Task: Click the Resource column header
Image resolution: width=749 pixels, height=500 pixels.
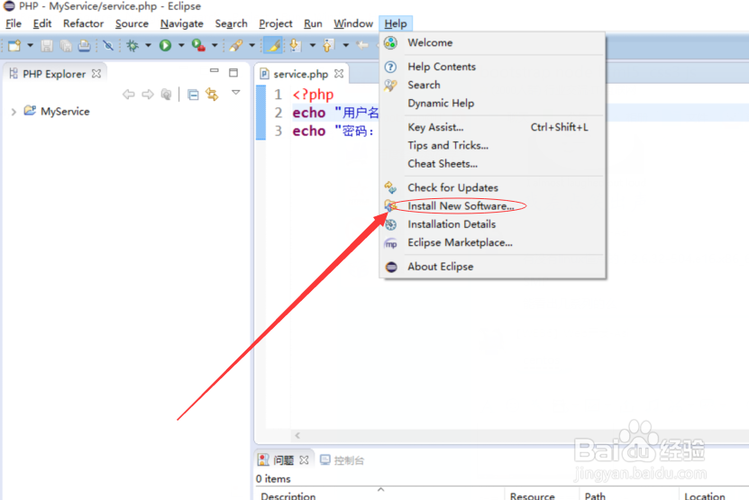Action: [532, 496]
